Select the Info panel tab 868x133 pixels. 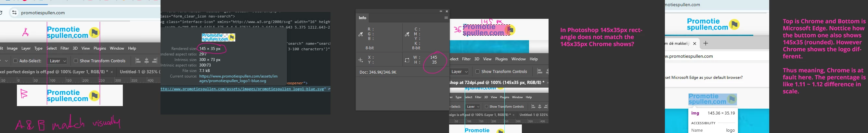(363, 18)
